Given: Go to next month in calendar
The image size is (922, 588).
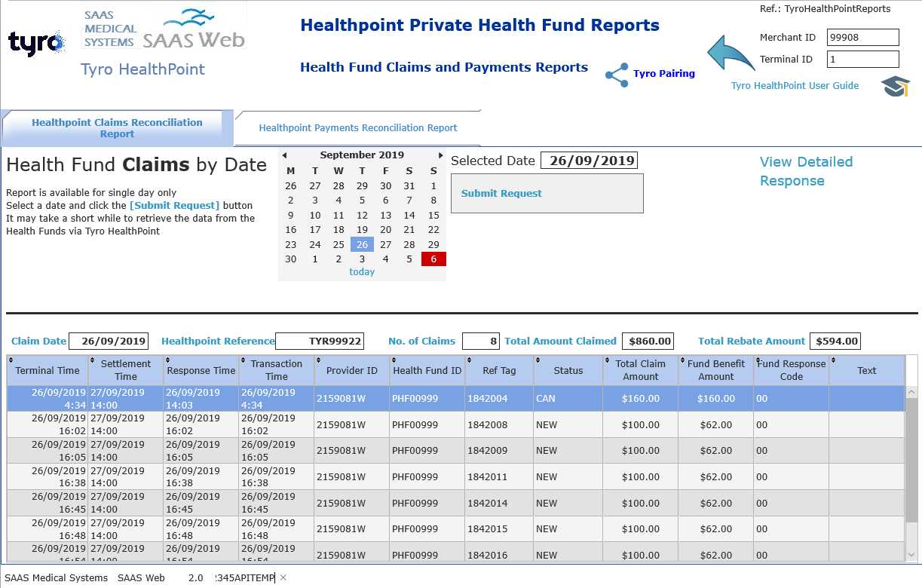Looking at the screenshot, I should click(x=440, y=155).
